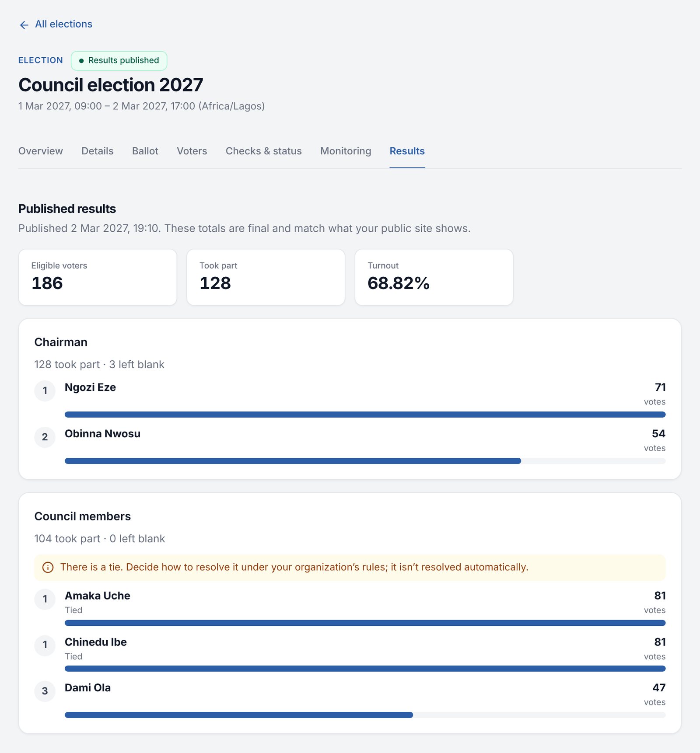Click Dami Ola's vote progress bar

click(x=365, y=715)
